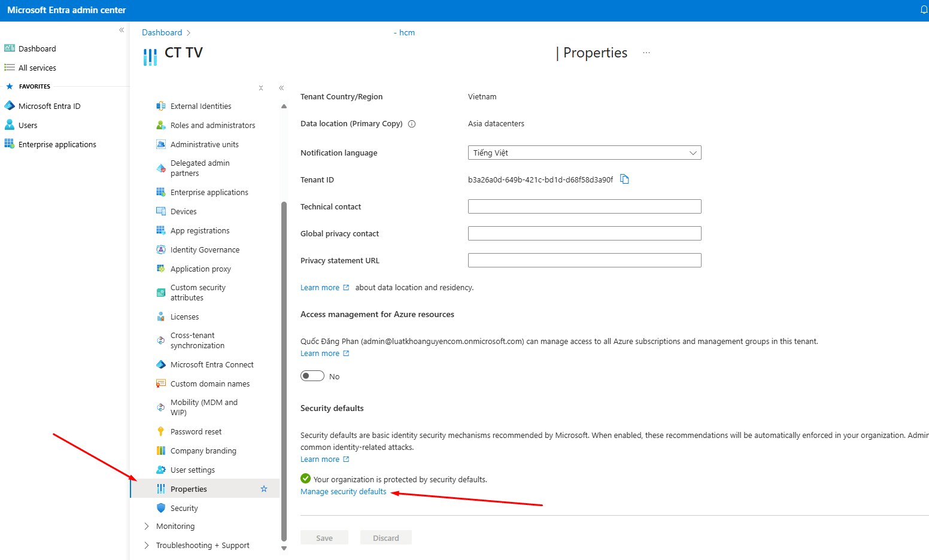This screenshot has height=560, width=929.
Task: Click the Cross-tenant synchronization icon
Action: [x=161, y=340]
